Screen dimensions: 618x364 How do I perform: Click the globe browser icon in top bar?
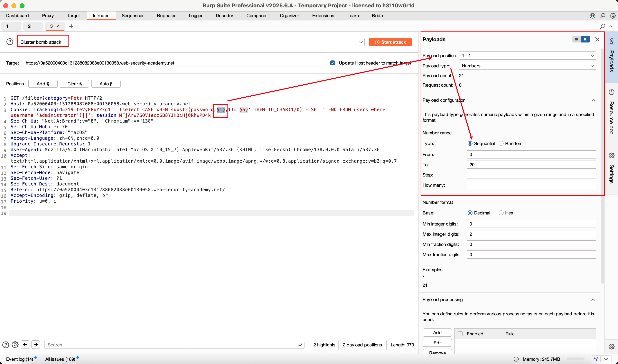(592, 16)
